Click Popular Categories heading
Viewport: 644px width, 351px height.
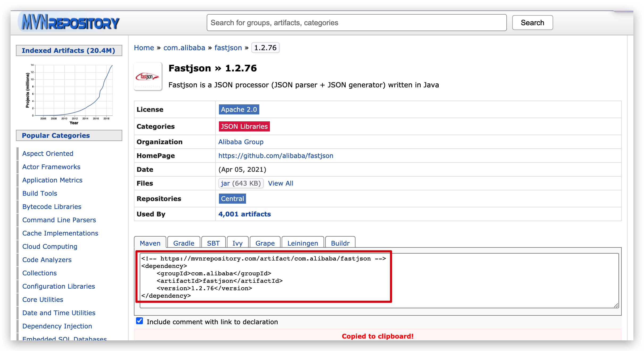pyautogui.click(x=69, y=135)
